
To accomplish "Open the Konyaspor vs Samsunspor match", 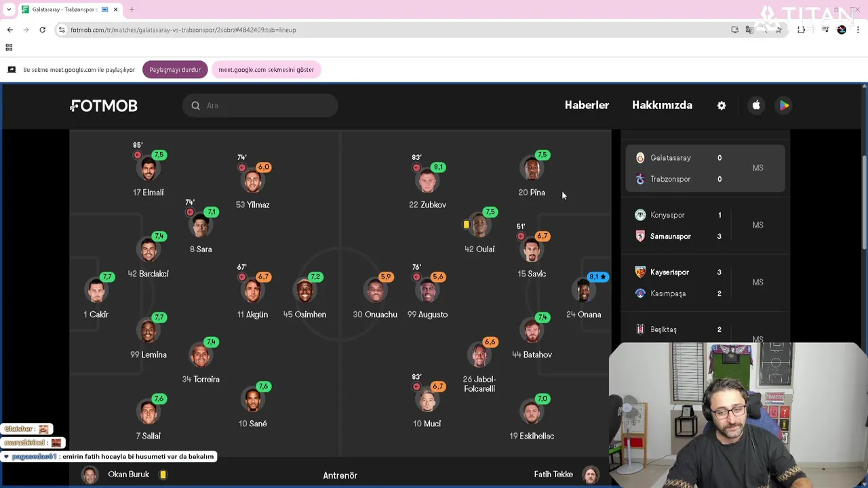I will click(x=705, y=226).
